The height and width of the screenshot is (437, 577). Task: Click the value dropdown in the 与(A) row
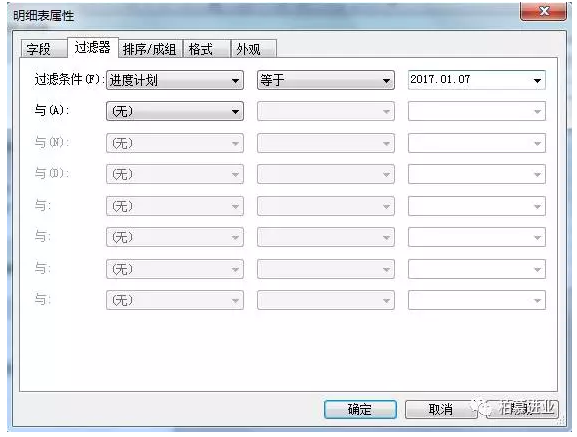(477, 111)
